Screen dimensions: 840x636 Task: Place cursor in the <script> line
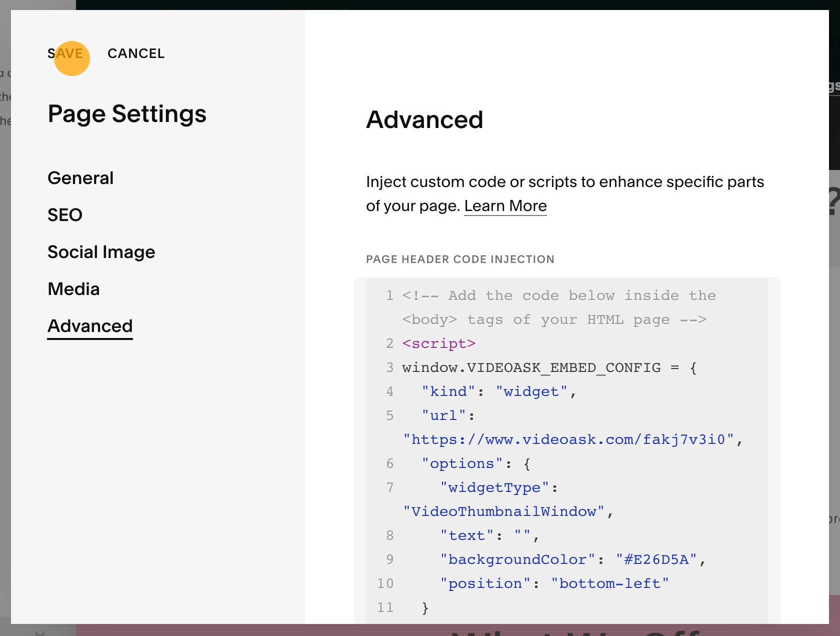[x=438, y=343]
